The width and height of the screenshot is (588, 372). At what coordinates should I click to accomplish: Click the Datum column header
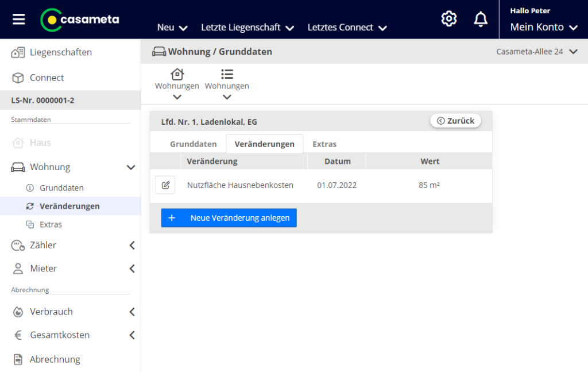[x=338, y=162]
